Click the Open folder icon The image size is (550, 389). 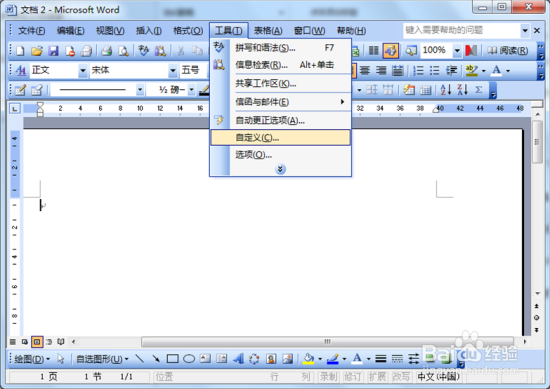tap(36, 51)
